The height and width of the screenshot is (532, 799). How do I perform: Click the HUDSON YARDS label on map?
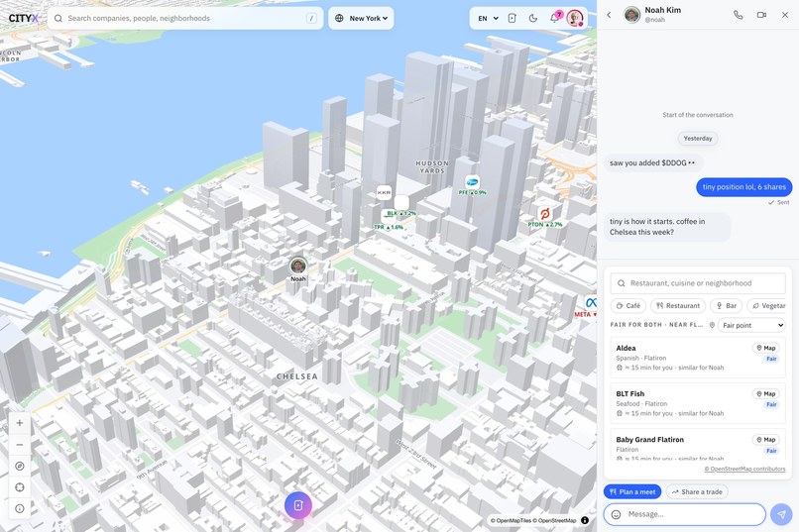[x=432, y=167]
